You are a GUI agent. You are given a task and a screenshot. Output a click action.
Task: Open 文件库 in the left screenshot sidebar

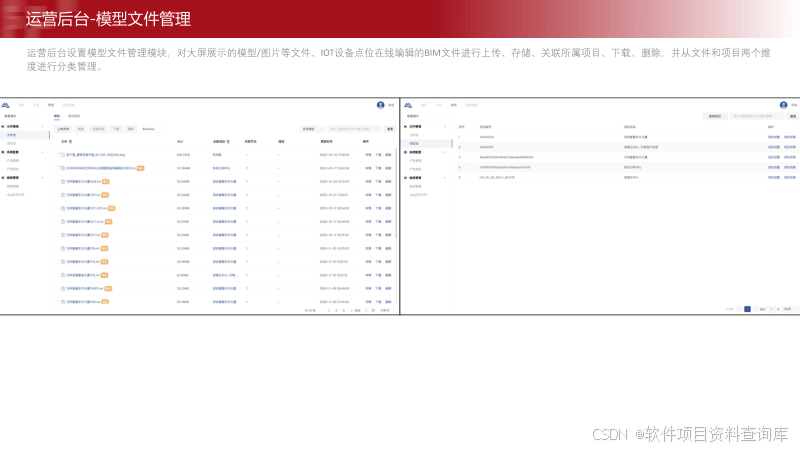point(24,135)
